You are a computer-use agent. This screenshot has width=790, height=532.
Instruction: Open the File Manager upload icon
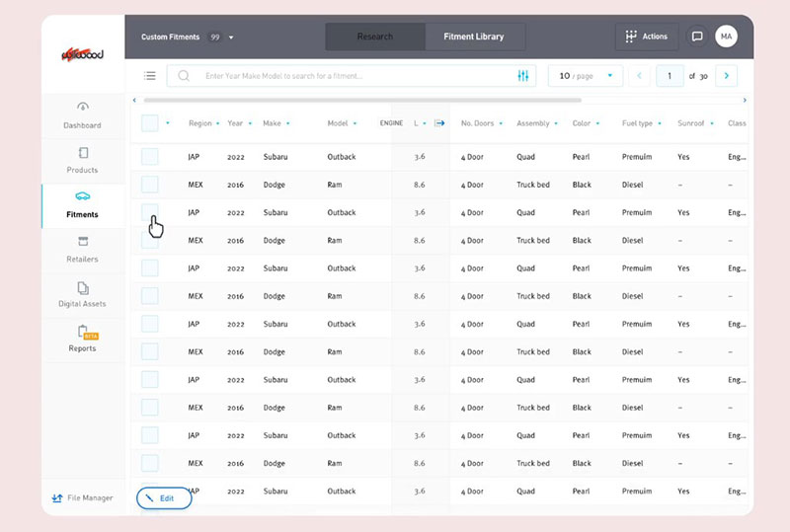57,498
